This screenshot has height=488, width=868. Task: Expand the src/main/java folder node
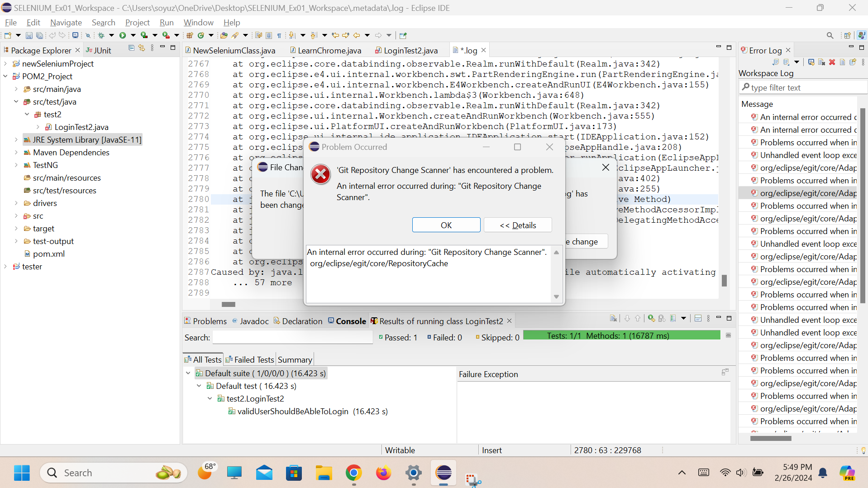click(17, 89)
